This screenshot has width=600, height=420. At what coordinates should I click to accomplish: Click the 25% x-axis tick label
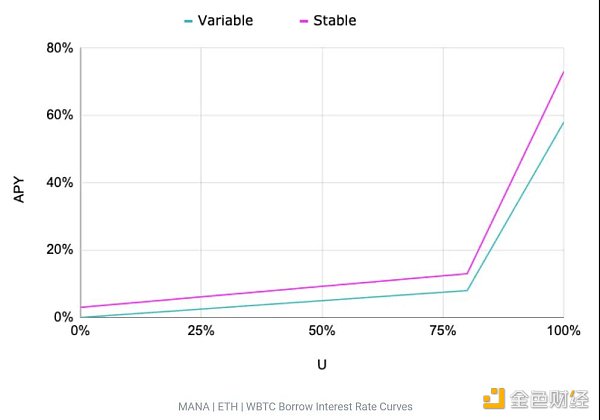click(x=201, y=331)
